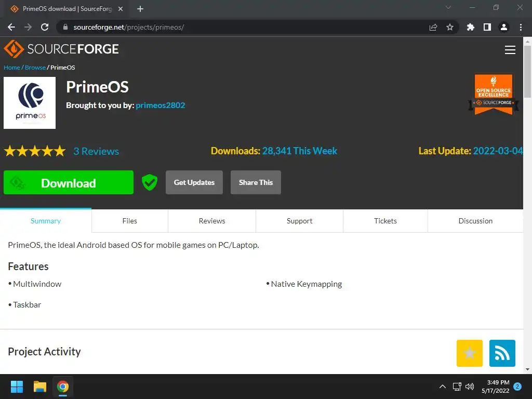Open the Tickets tab
Viewport: 532px width, 399px height.
pos(385,221)
